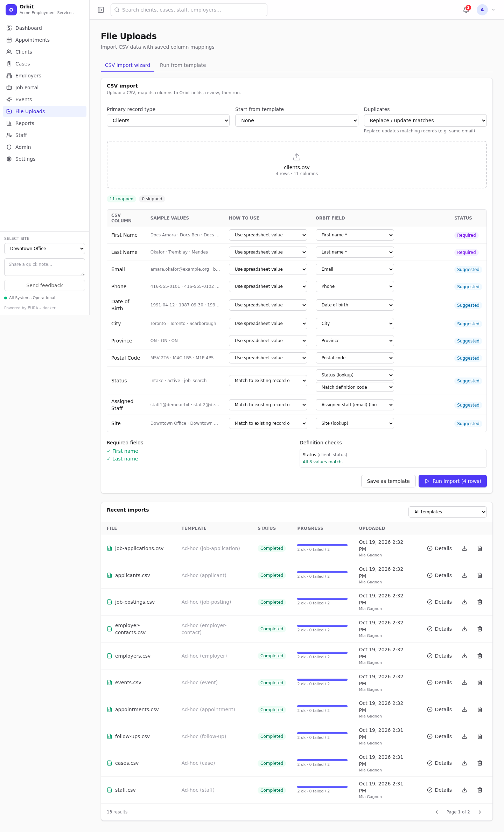504x832 pixels.
Task: Focus the search clients, cases, staff field
Action: tap(189, 10)
